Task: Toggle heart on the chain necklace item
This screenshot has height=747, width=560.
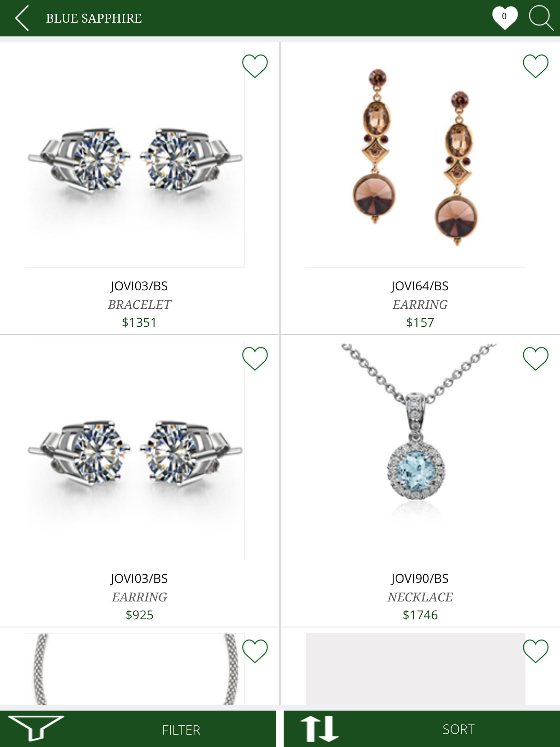Action: pos(255,651)
